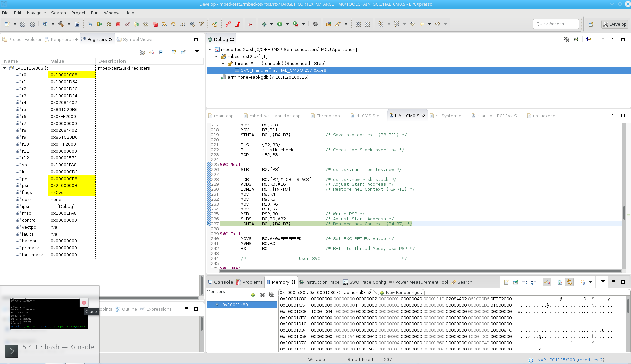Open the Registers view menu chevron
The width and height of the screenshot is (631, 364).
(197, 51)
